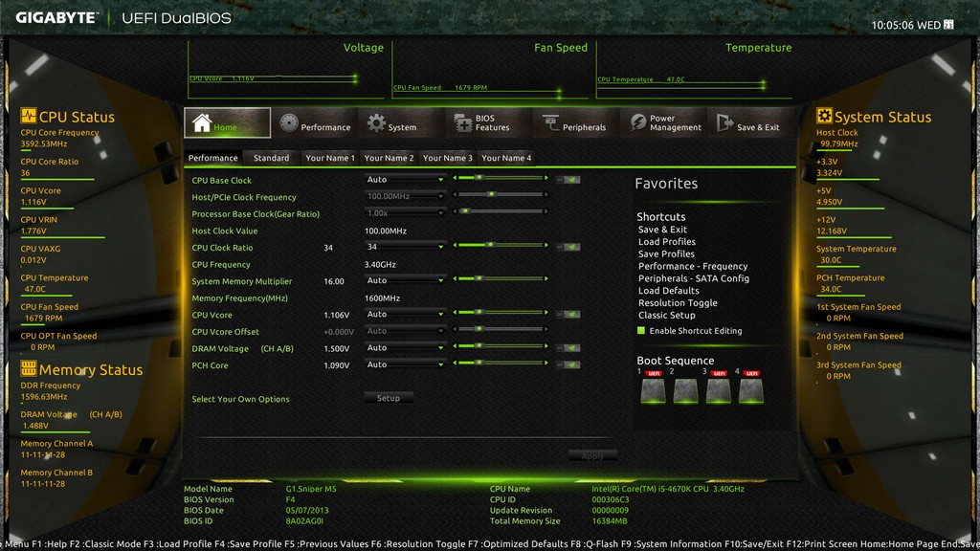The height and width of the screenshot is (551, 980).
Task: Check the Enable Shortcut Editing box
Action: 640,330
